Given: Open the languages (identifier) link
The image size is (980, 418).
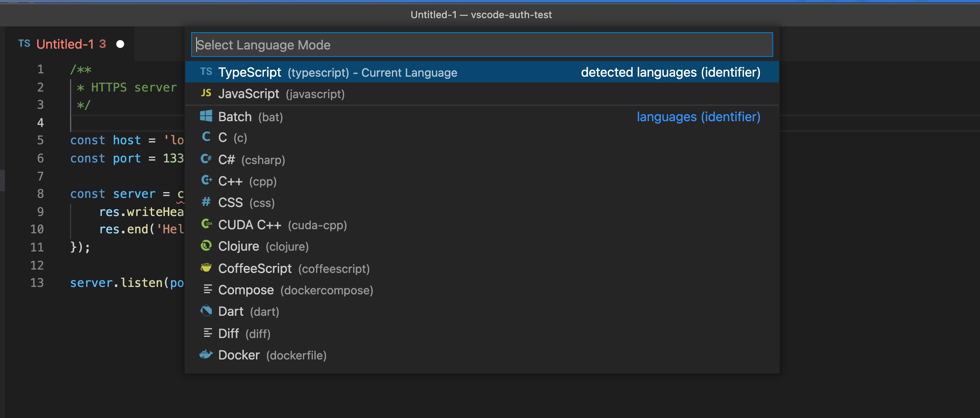Looking at the screenshot, I should coord(698,117).
